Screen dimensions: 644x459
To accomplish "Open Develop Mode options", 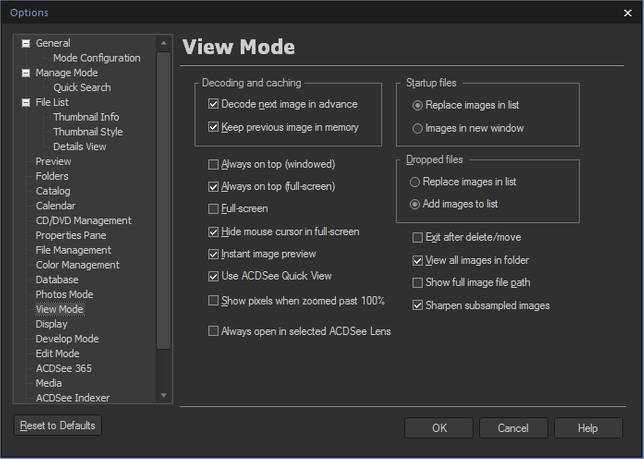I will [67, 339].
